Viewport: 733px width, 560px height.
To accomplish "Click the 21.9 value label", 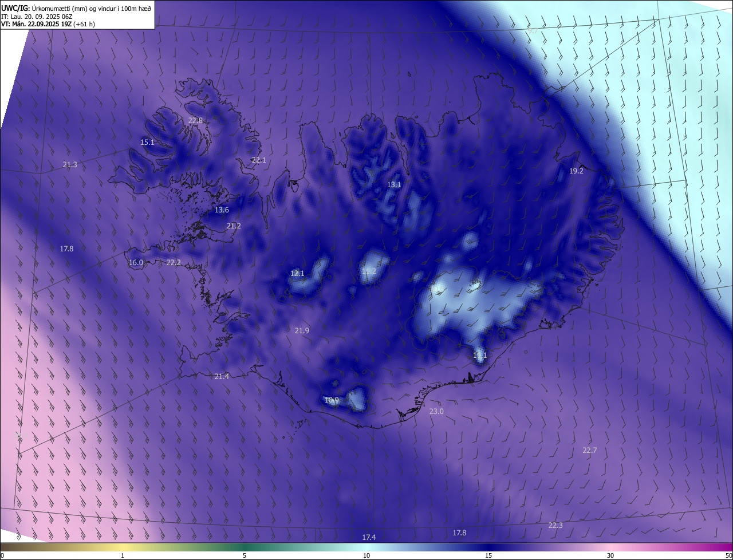I will (302, 331).
